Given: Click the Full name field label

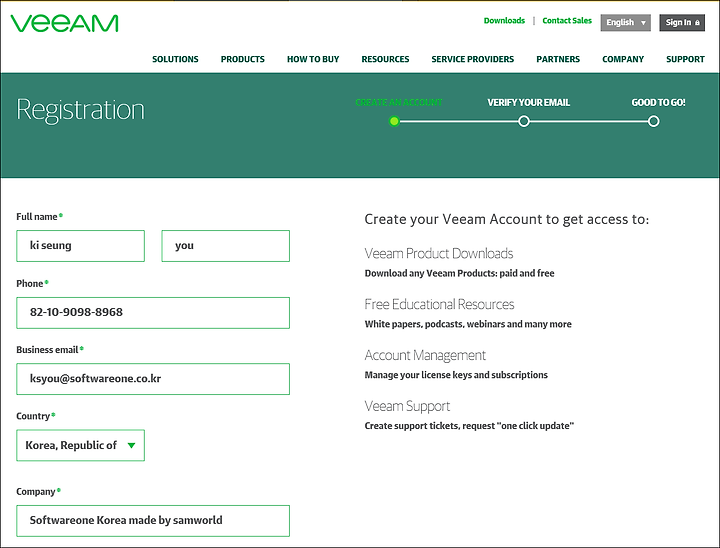Looking at the screenshot, I should 37,217.
